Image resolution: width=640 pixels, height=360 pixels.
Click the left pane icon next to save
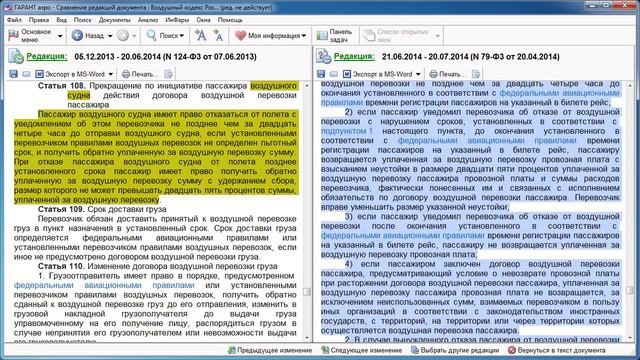[x=26, y=74]
